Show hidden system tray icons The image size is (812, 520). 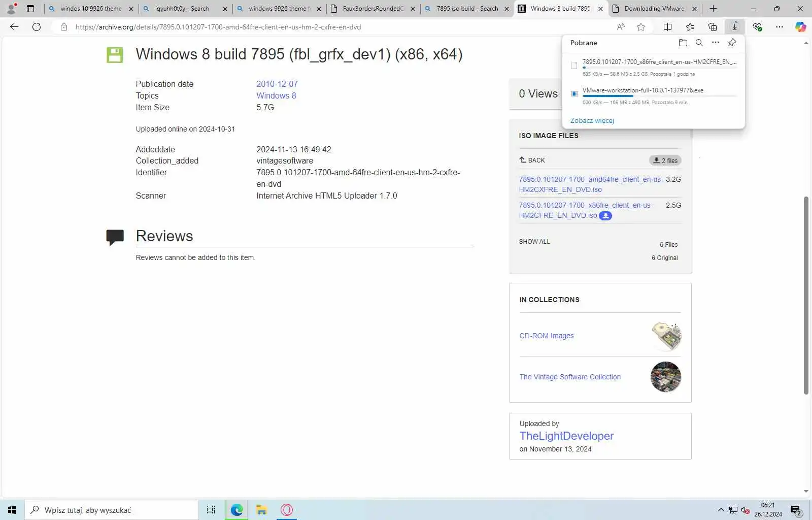pos(721,510)
